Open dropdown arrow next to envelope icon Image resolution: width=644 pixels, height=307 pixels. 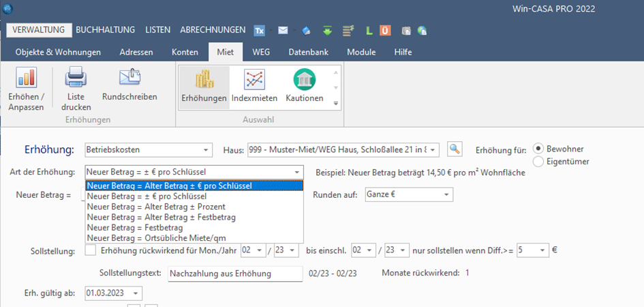click(x=294, y=31)
